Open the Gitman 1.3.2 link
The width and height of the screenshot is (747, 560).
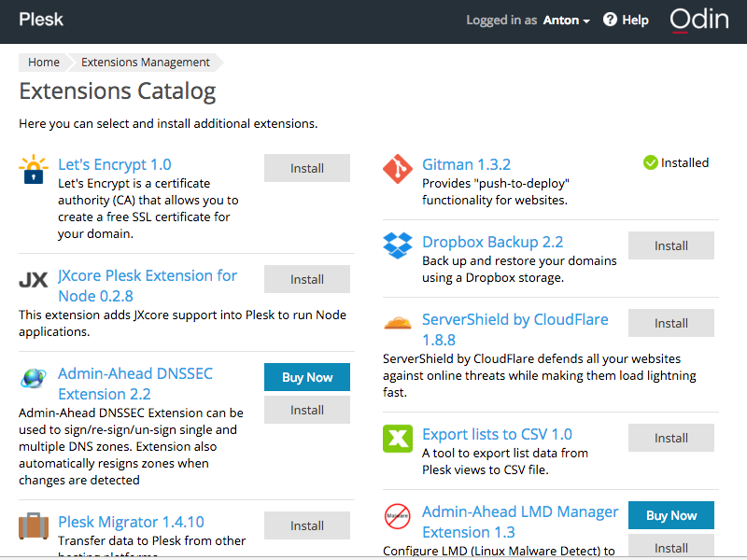click(x=466, y=164)
